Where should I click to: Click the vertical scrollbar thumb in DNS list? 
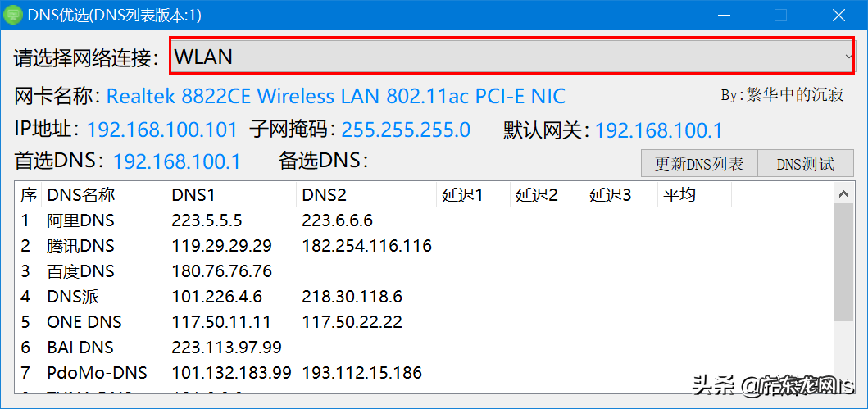[844, 262]
